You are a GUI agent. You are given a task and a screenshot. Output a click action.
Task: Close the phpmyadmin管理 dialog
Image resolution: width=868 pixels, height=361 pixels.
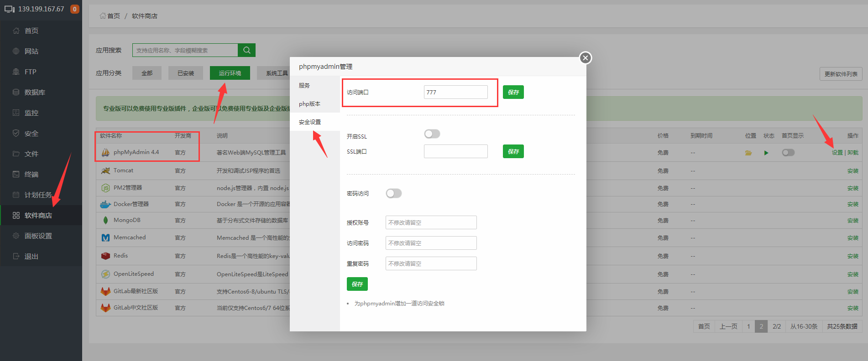[x=586, y=58]
